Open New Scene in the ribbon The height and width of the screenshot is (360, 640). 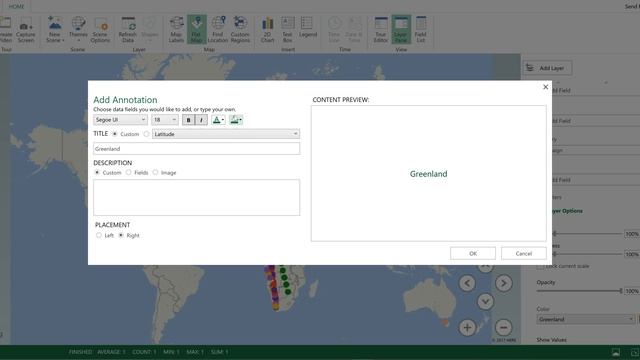pyautogui.click(x=55, y=29)
